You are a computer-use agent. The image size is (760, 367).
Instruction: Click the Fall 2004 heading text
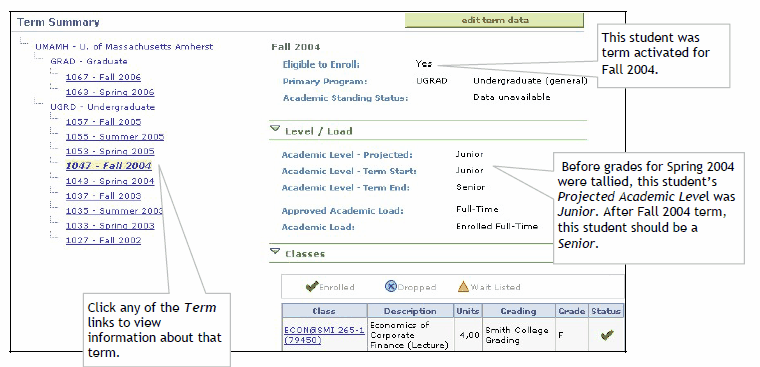(296, 47)
